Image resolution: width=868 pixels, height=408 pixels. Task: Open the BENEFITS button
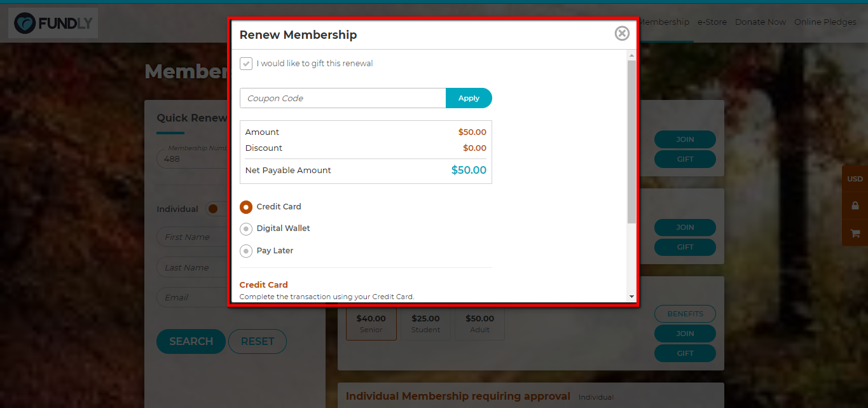685,314
